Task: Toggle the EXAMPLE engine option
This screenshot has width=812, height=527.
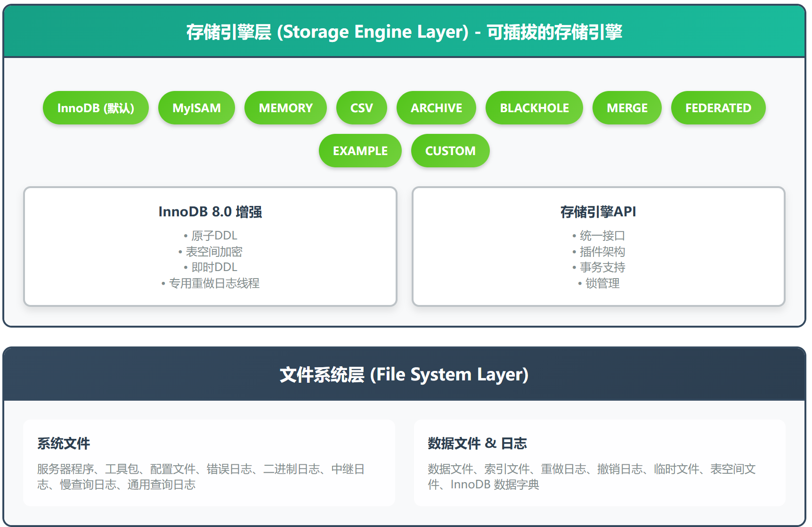Action: coord(360,150)
